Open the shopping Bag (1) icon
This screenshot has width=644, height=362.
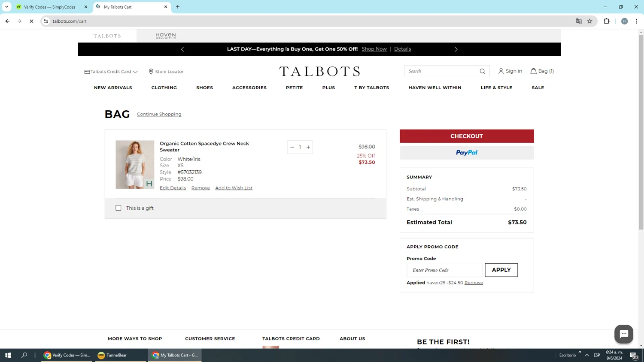point(542,71)
